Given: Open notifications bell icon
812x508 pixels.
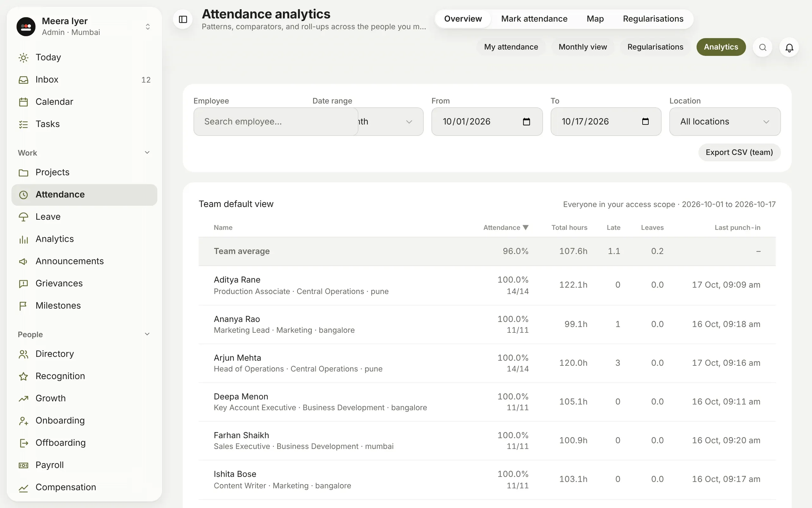Looking at the screenshot, I should click(789, 47).
